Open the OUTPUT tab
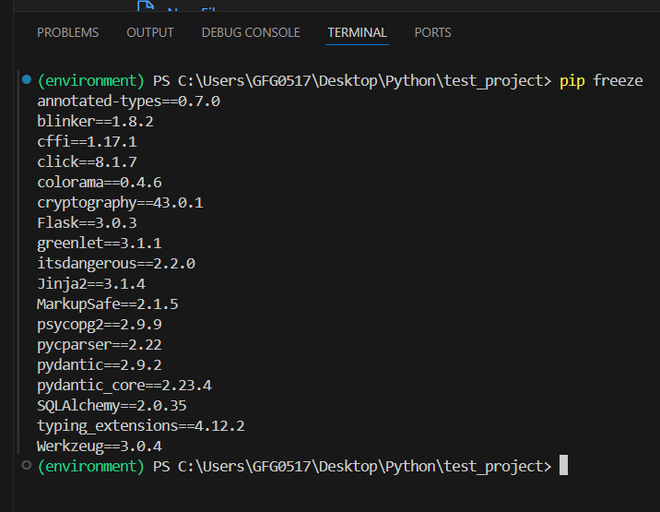 150,33
